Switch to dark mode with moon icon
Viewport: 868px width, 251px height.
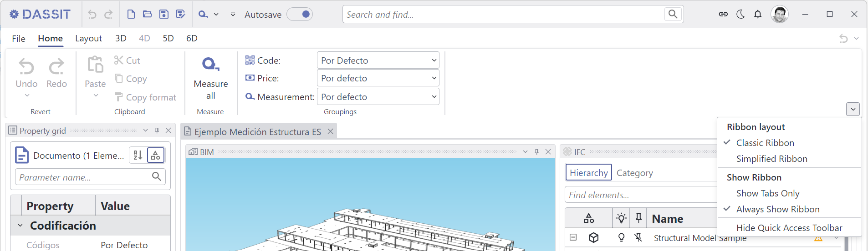(740, 14)
